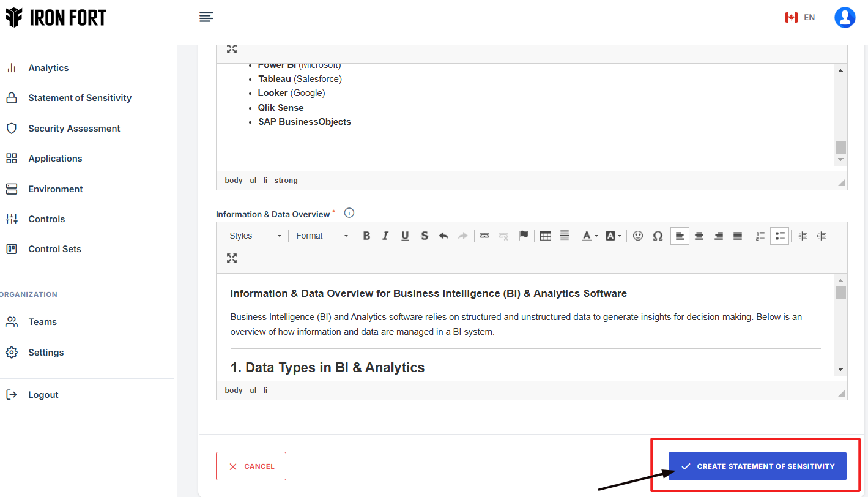868x497 pixels.
Task: Click the info icon beside Information & Data Overview
Action: pyautogui.click(x=349, y=213)
